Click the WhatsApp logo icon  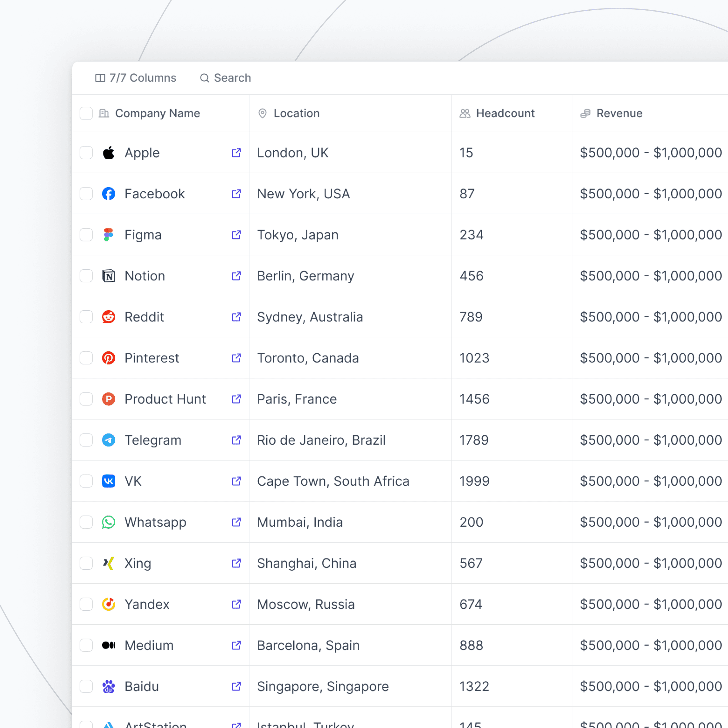pos(109,522)
